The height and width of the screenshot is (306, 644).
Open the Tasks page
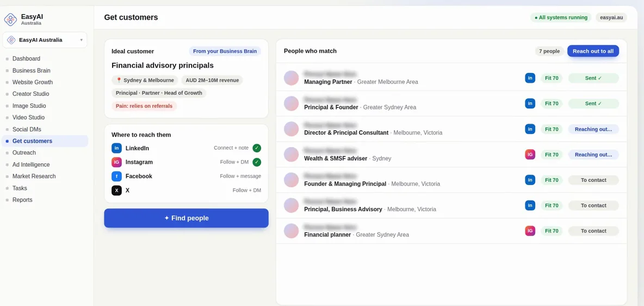20,188
